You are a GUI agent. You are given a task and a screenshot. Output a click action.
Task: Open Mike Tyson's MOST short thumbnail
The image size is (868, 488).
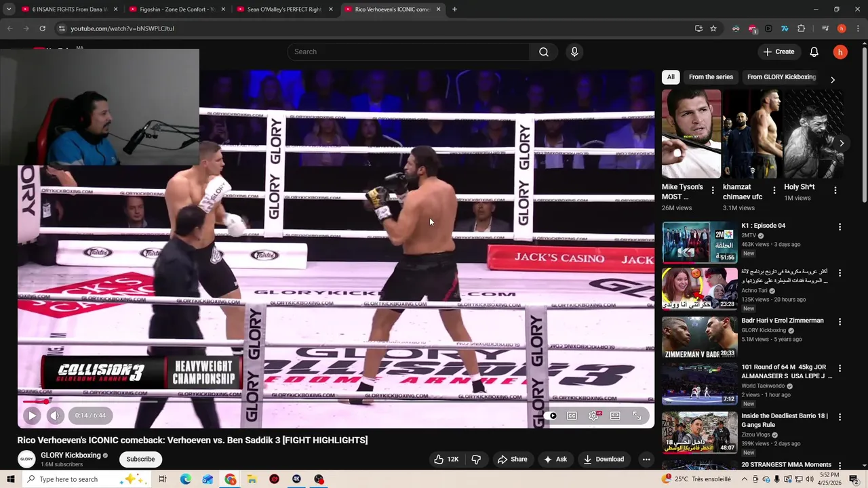[x=691, y=134]
